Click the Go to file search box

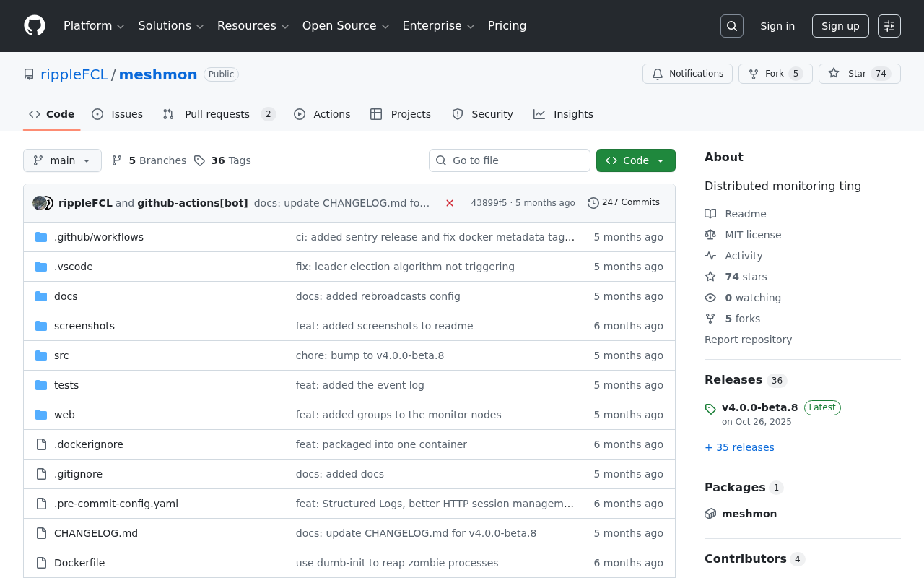click(x=509, y=160)
